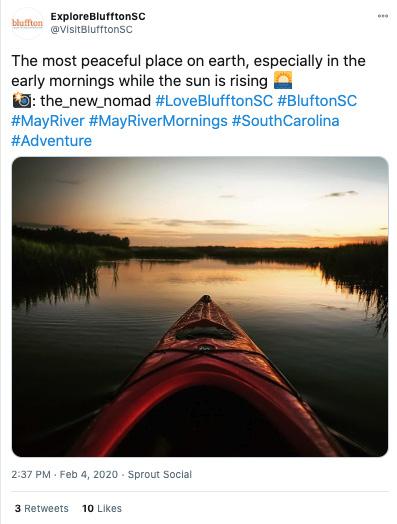397x524 pixels.
Task: Open the #Adventure hashtag
Action: click(51, 141)
